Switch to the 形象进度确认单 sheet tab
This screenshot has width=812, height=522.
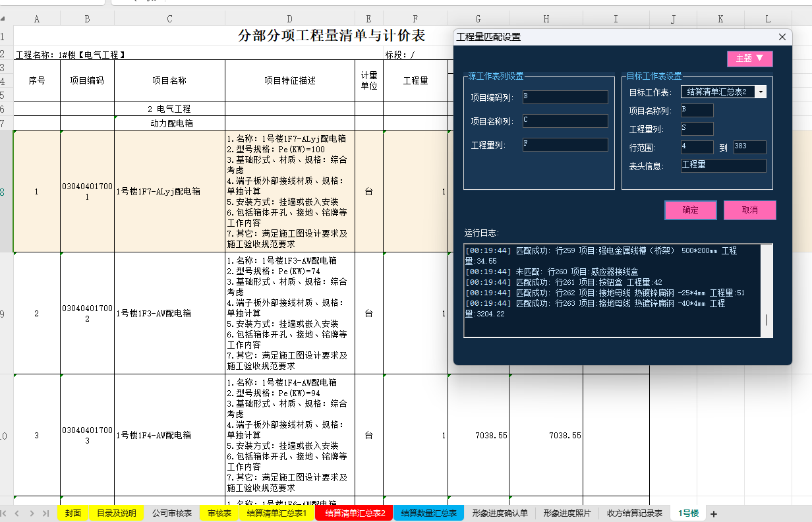coord(500,513)
